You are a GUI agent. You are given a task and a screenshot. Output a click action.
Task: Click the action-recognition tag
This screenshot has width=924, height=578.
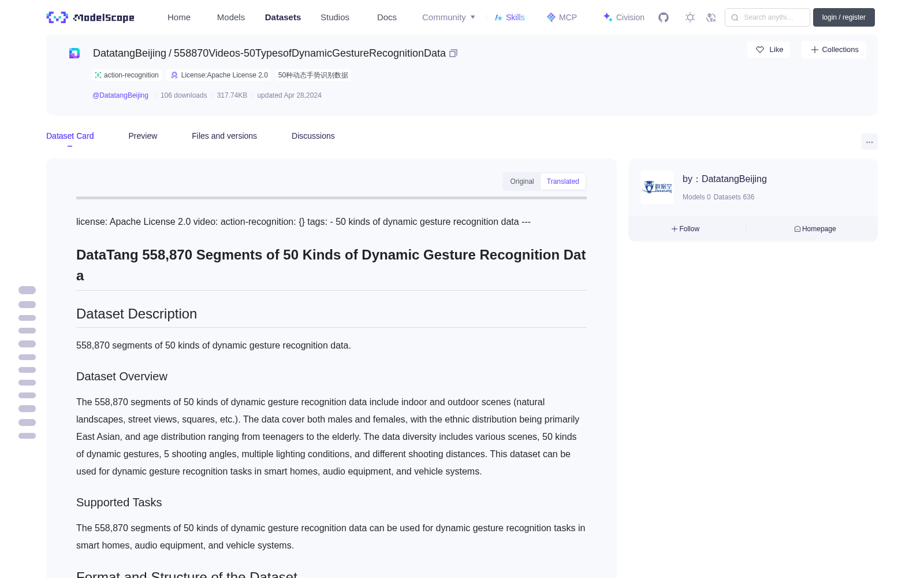pyautogui.click(x=126, y=75)
